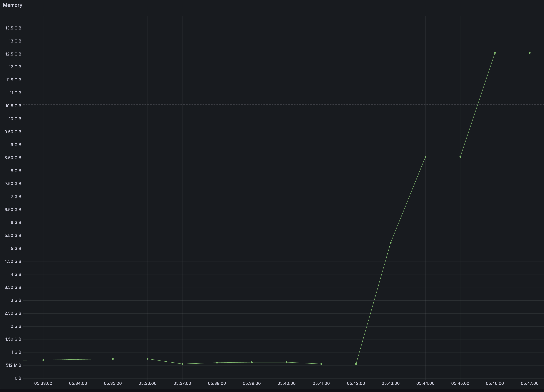Click data point at 05:36:00 on the graph

click(148, 359)
